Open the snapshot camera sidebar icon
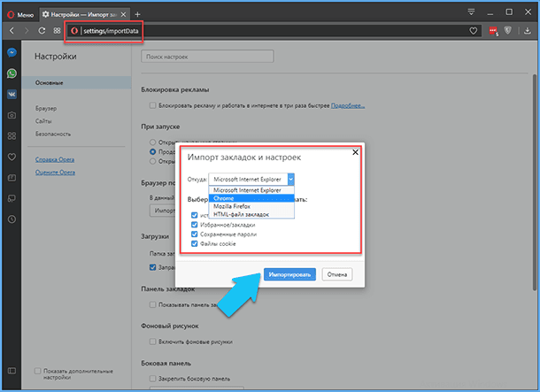Screen dimensions: 540x392 coord(12,115)
